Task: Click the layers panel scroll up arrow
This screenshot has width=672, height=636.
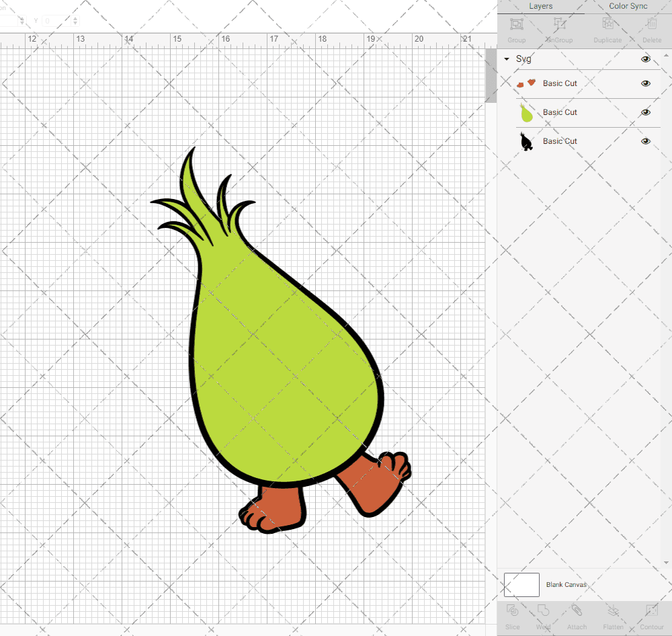Action: click(x=666, y=56)
